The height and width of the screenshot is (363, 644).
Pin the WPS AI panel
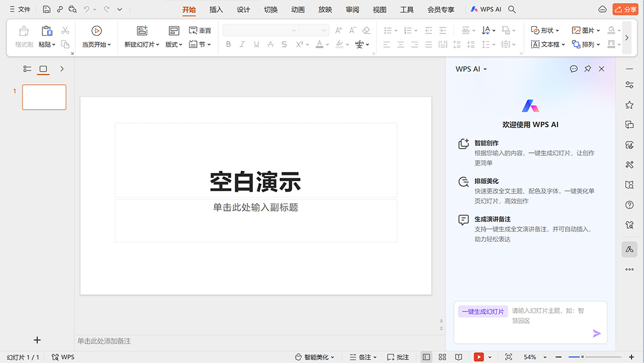point(588,69)
